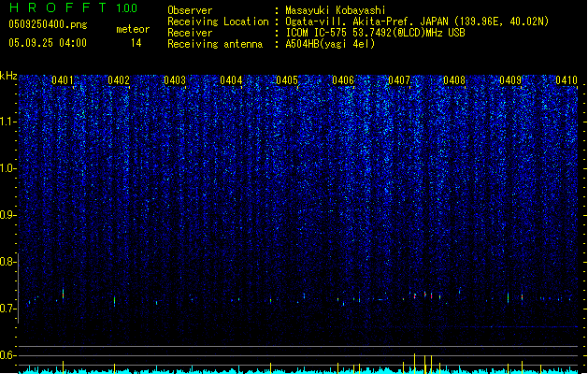Select observer name Masayuki Kobayashi

point(336,10)
